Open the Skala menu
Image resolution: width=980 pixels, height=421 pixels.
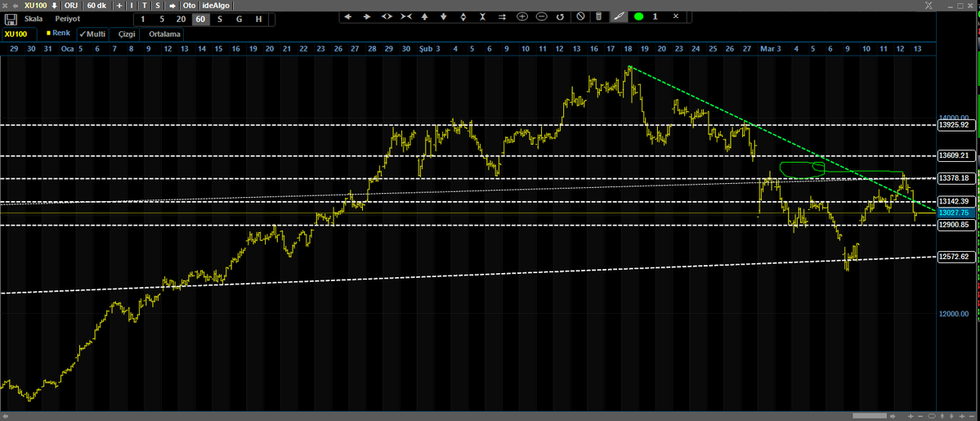34,20
